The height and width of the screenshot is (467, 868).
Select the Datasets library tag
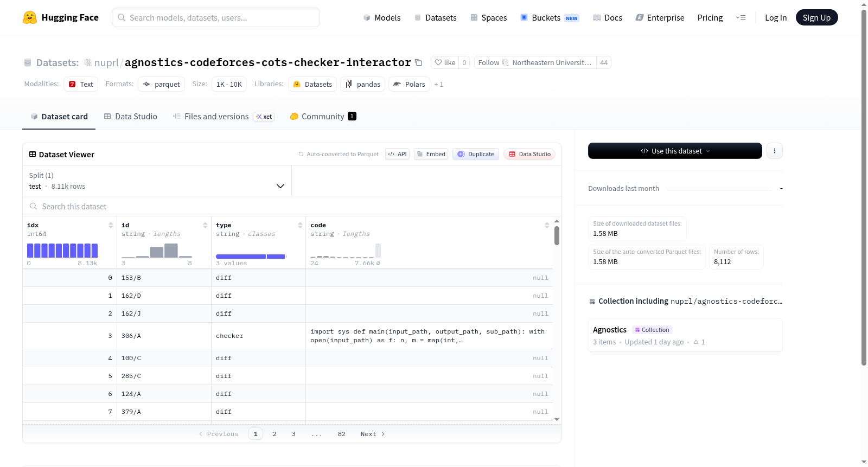click(312, 84)
